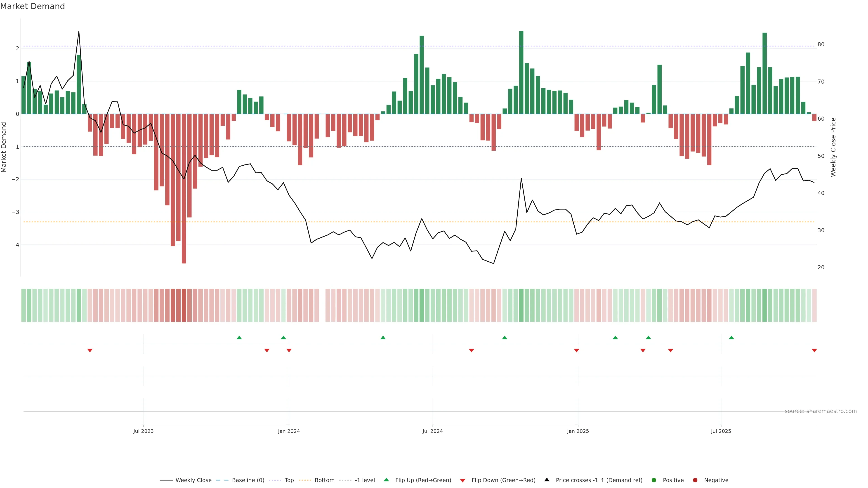Viewport: 868px width, 488px height.
Task: Click the darkest red heatmap strip cell
Action: point(184,305)
